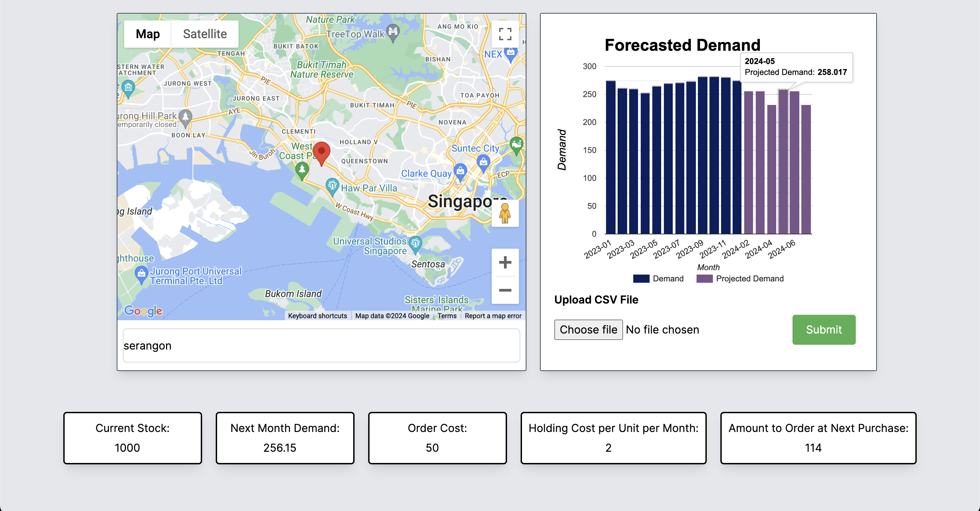Screen dimensions: 980x511
Task: Toggle fullscreen view of the map
Action: tap(505, 34)
